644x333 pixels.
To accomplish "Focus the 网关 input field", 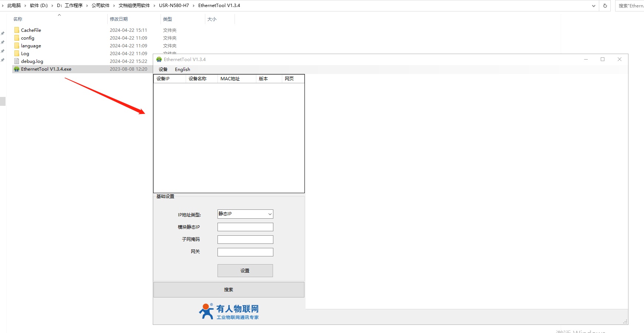I will [x=245, y=252].
